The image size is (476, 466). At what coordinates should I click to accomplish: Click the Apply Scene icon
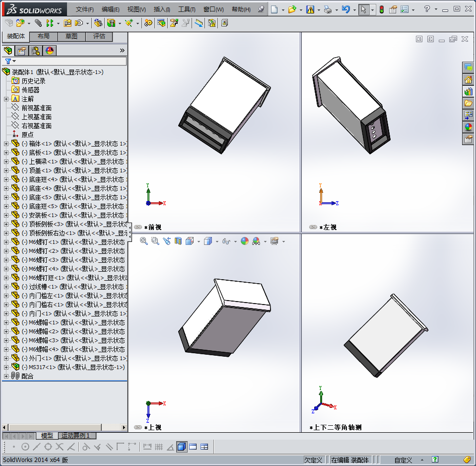[256, 241]
